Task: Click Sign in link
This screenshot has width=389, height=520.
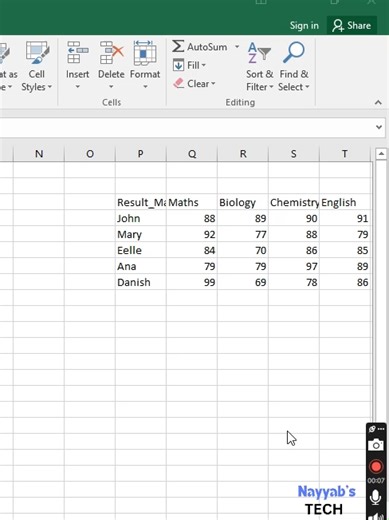Action: 304,26
